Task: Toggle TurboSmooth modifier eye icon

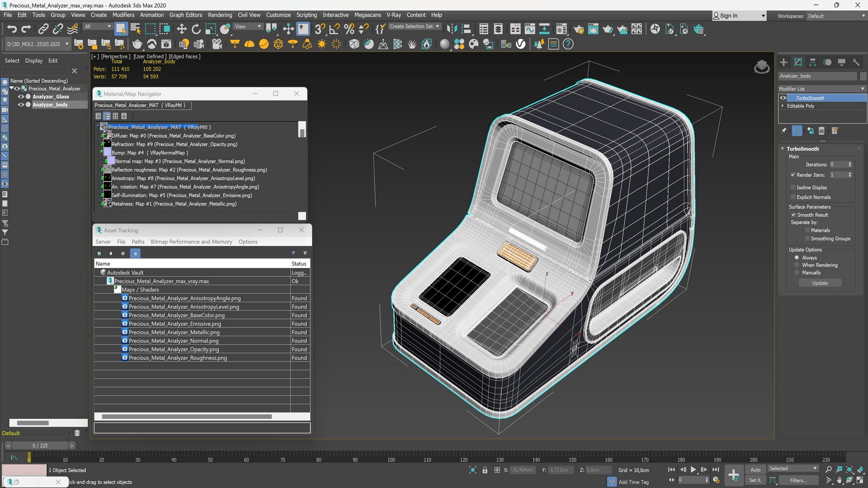Action: pyautogui.click(x=783, y=98)
